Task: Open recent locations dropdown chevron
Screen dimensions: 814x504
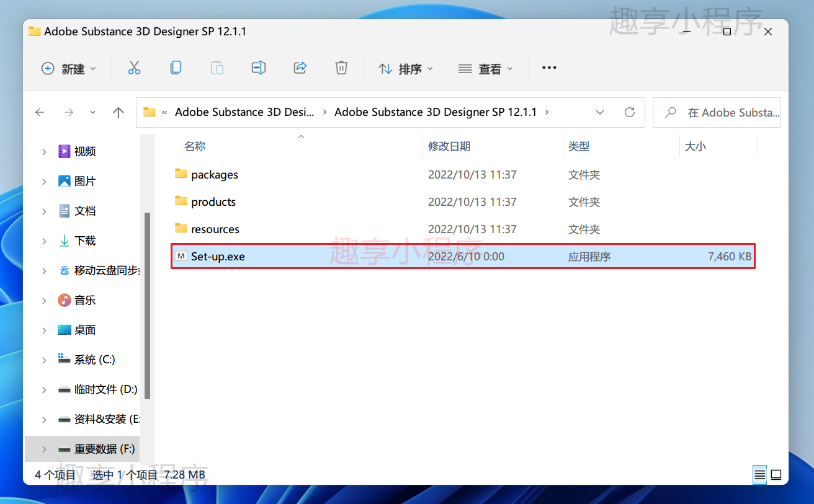Action: [93, 112]
